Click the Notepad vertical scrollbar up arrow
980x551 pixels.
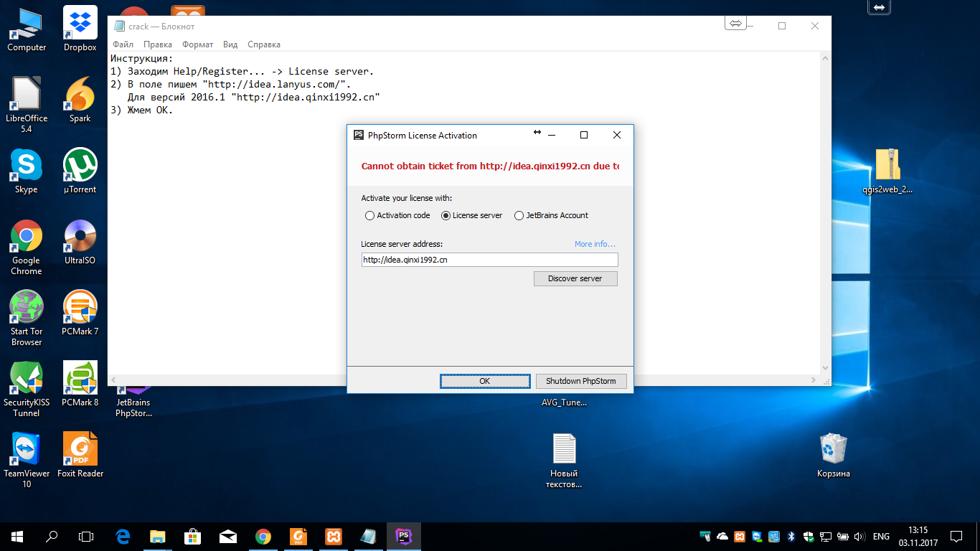826,57
